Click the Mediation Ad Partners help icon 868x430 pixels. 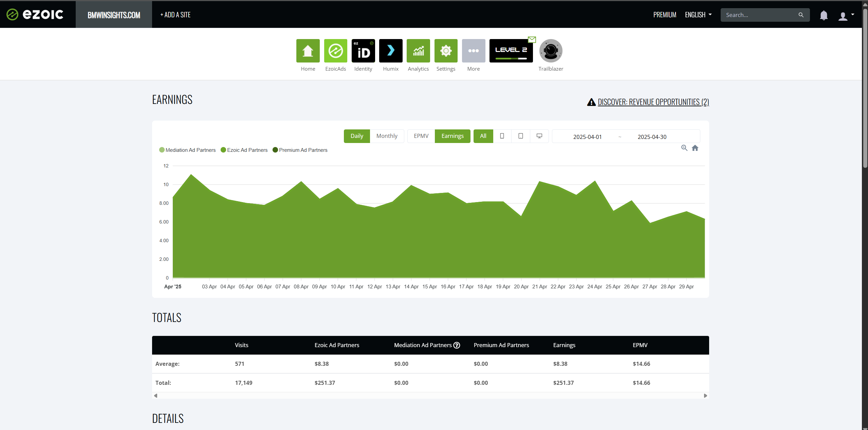457,345
